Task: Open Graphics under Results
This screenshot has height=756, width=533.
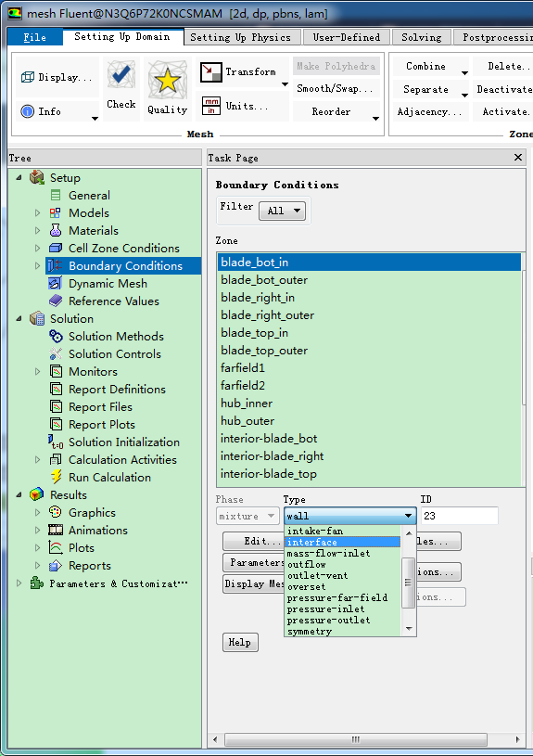Action: 92,513
